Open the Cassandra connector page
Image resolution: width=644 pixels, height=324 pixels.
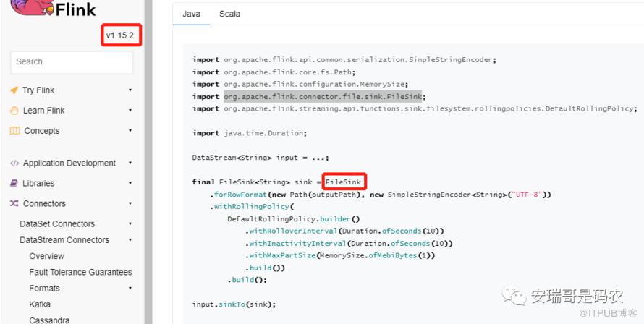tap(49, 320)
